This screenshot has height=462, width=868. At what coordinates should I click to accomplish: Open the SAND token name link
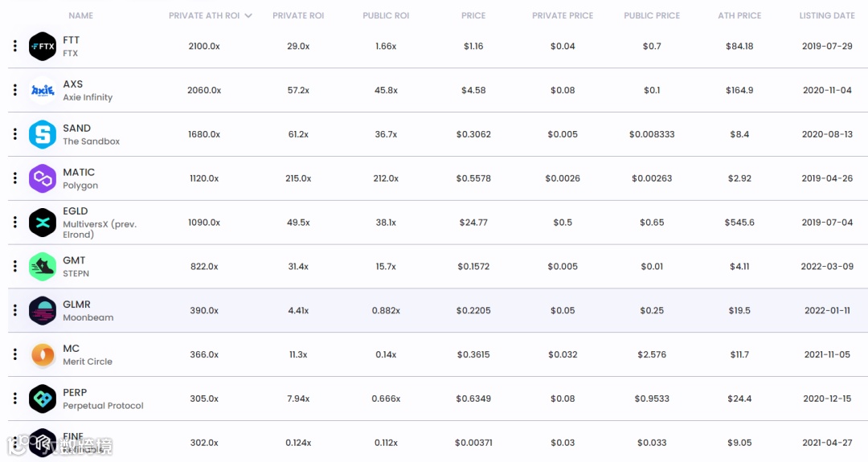77,129
